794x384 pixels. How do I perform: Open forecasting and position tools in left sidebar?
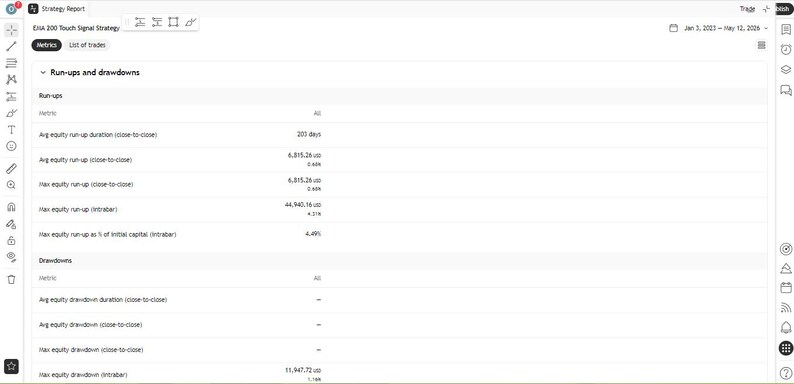point(11,96)
